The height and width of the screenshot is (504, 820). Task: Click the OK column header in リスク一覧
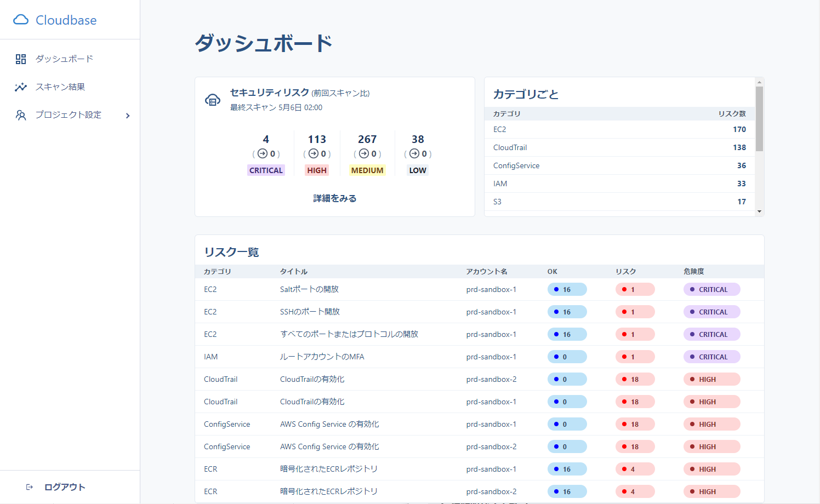(553, 271)
